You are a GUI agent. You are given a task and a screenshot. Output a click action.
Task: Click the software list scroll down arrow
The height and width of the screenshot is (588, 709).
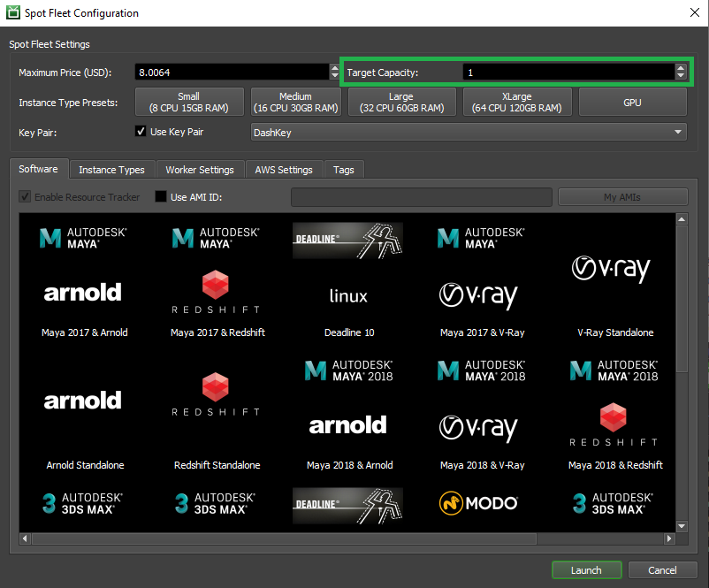pyautogui.click(x=682, y=526)
